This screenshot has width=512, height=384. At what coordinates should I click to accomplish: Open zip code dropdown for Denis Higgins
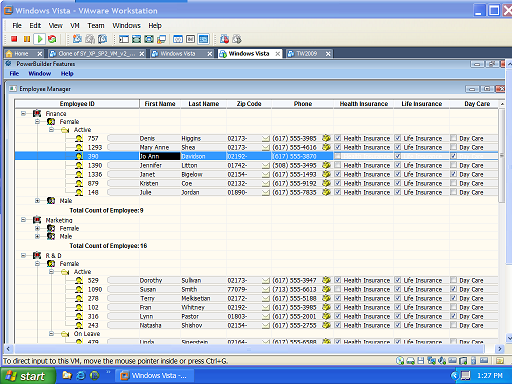266,138
